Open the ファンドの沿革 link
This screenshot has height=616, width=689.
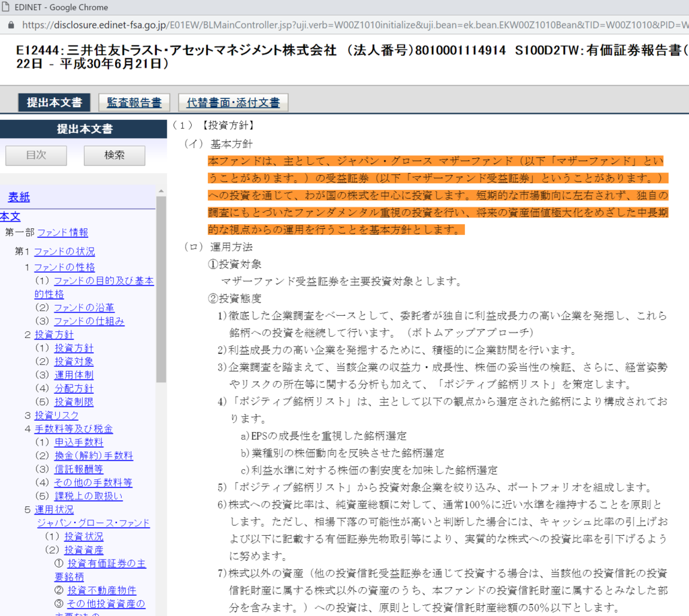(x=84, y=308)
